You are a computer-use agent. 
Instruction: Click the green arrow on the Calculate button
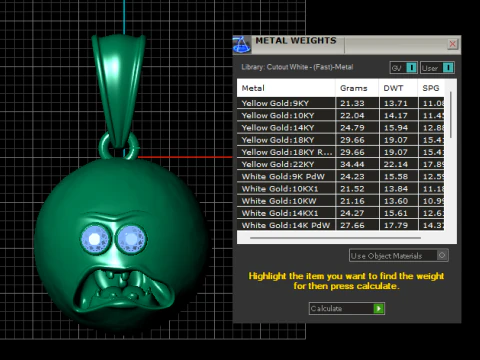click(x=379, y=308)
